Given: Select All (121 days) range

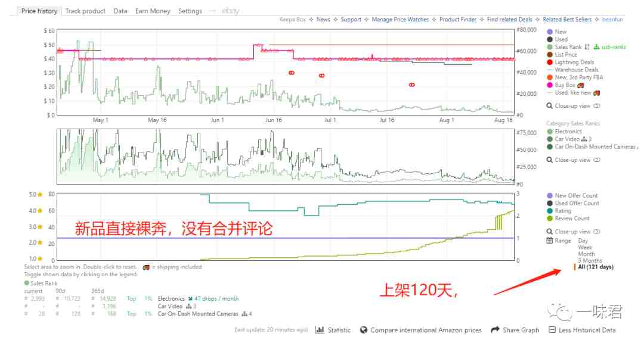Looking at the screenshot, I should click(x=596, y=267).
